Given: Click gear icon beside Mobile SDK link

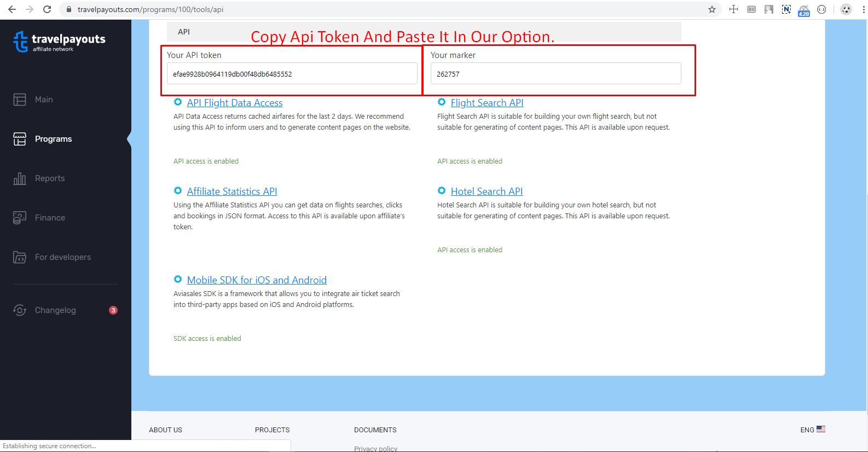Looking at the screenshot, I should point(178,279).
